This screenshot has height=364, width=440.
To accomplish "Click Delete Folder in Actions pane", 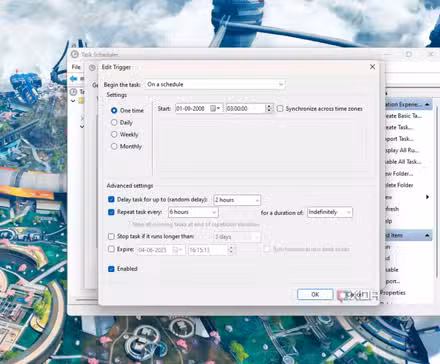I will pos(399,185).
